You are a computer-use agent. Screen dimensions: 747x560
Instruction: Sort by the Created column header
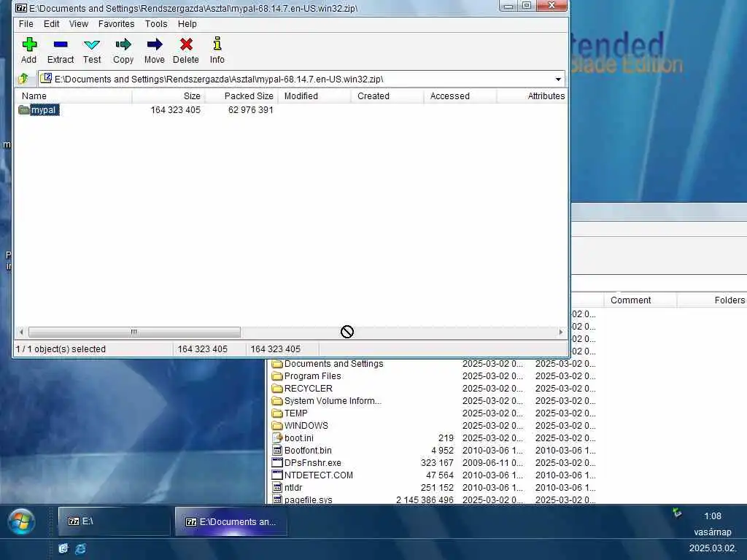tap(387, 96)
